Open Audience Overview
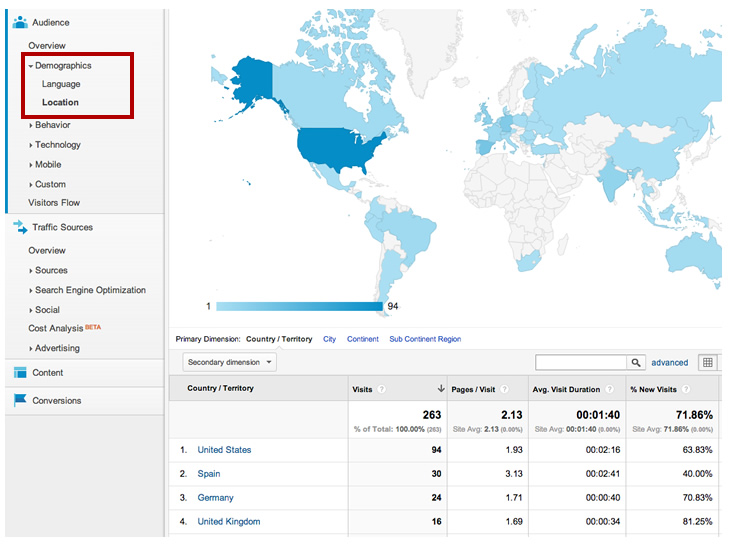This screenshot has width=730, height=544. click(47, 46)
